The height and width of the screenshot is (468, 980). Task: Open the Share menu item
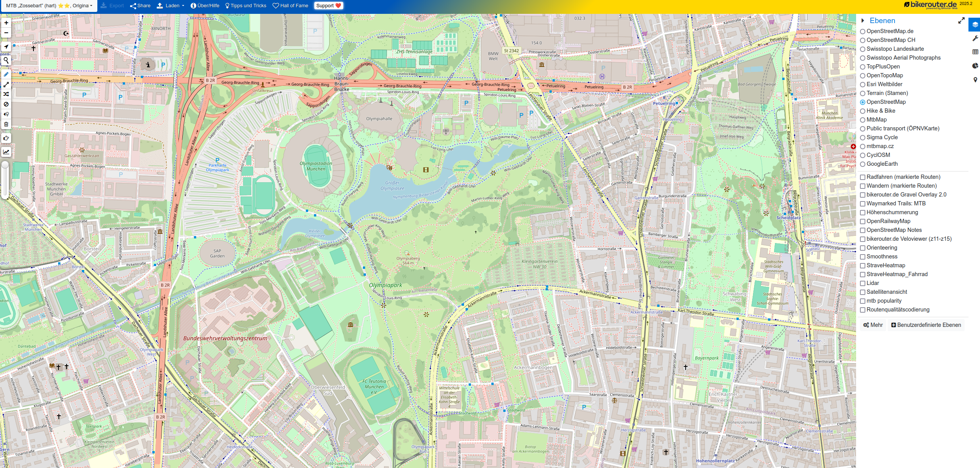[140, 6]
